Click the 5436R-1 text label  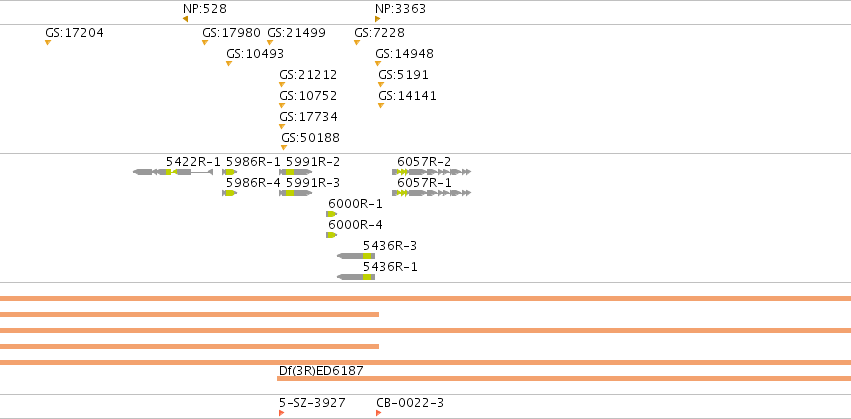pos(390,267)
